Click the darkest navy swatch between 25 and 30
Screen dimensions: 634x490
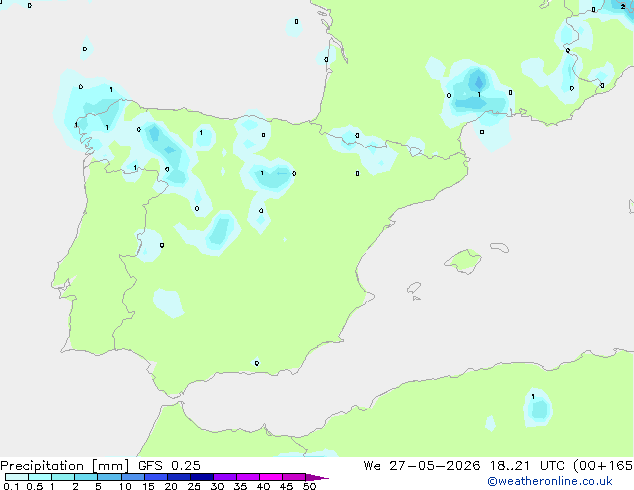tap(202, 477)
